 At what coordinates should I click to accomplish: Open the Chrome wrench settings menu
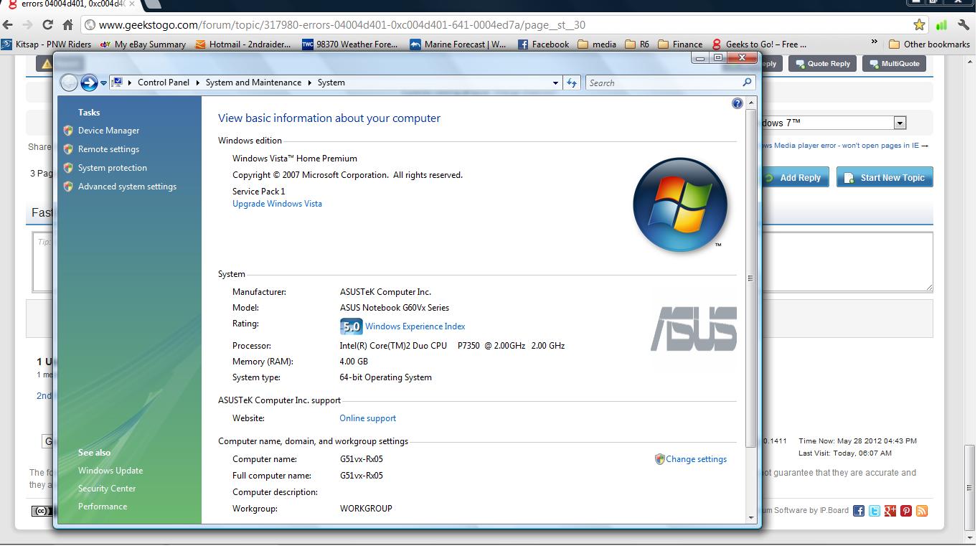pyautogui.click(x=963, y=24)
